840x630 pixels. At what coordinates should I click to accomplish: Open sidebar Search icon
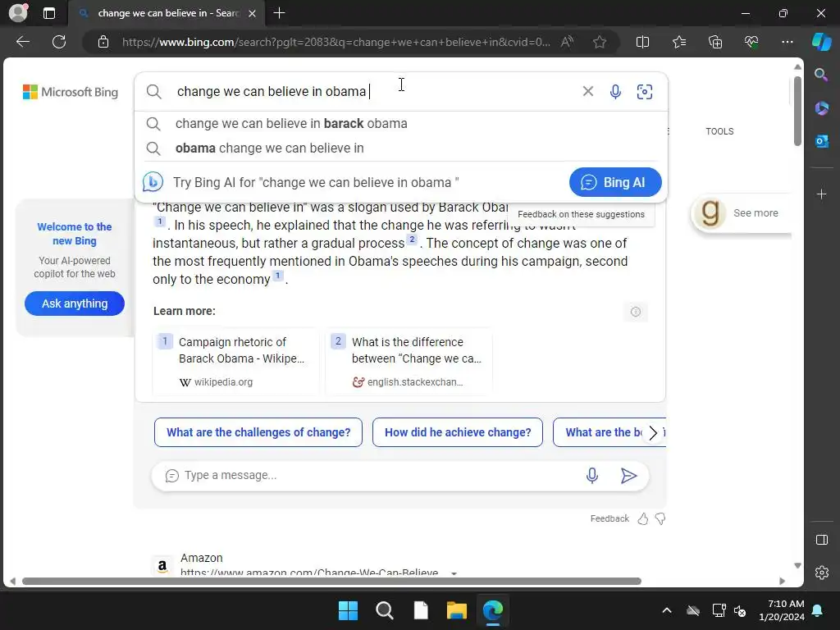point(820,75)
